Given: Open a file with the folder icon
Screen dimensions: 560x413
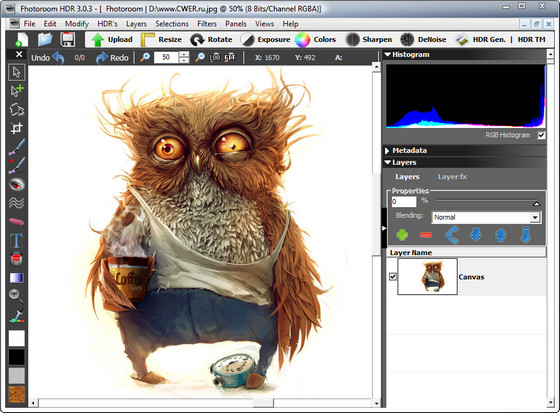Looking at the screenshot, I should (45, 39).
